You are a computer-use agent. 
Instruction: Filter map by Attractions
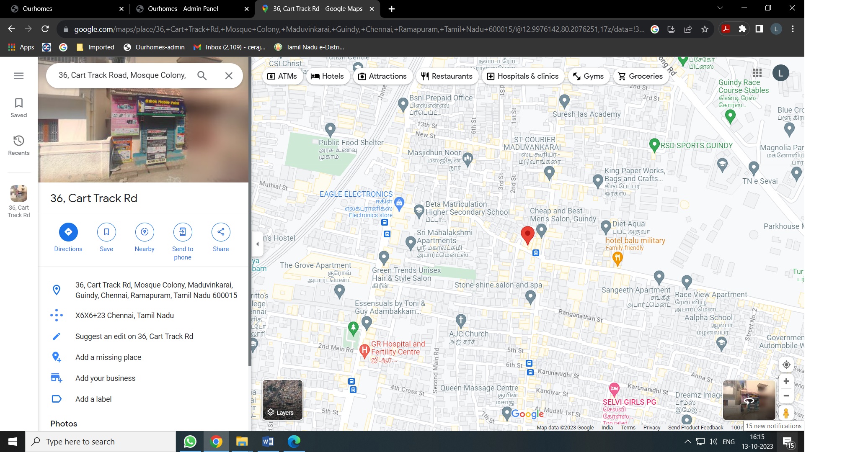[382, 76]
